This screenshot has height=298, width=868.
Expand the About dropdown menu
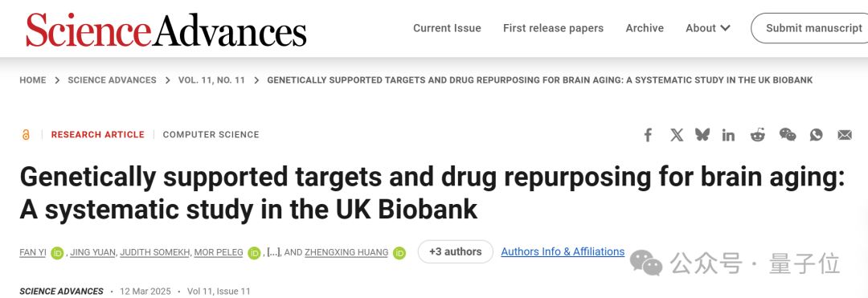(x=708, y=28)
